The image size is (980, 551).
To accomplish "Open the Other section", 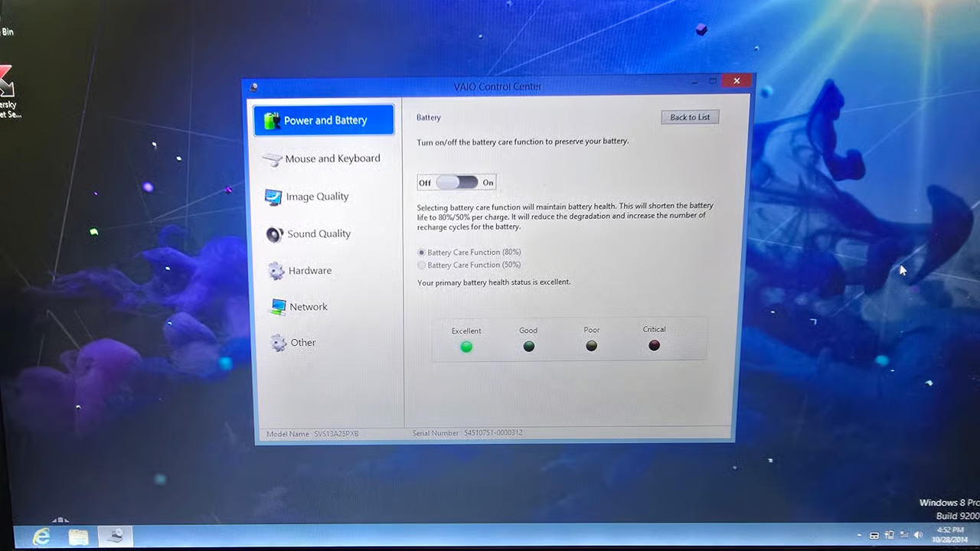I will click(x=293, y=343).
